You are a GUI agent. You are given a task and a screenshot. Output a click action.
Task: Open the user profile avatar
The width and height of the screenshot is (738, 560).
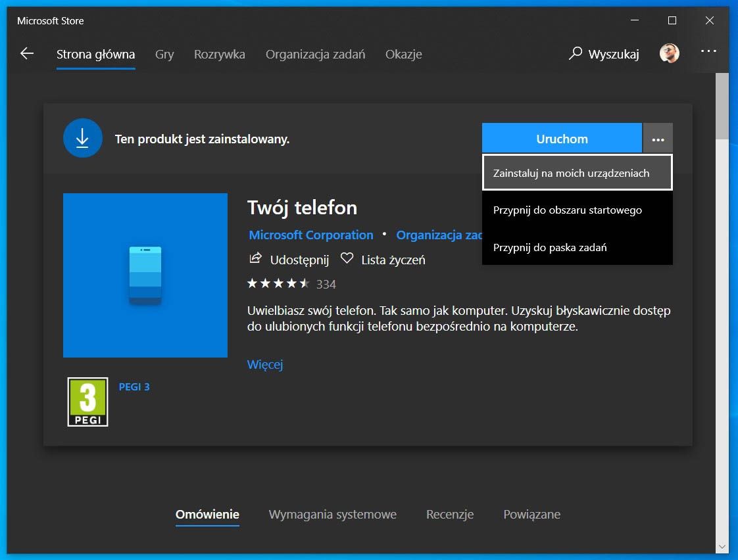click(x=670, y=53)
